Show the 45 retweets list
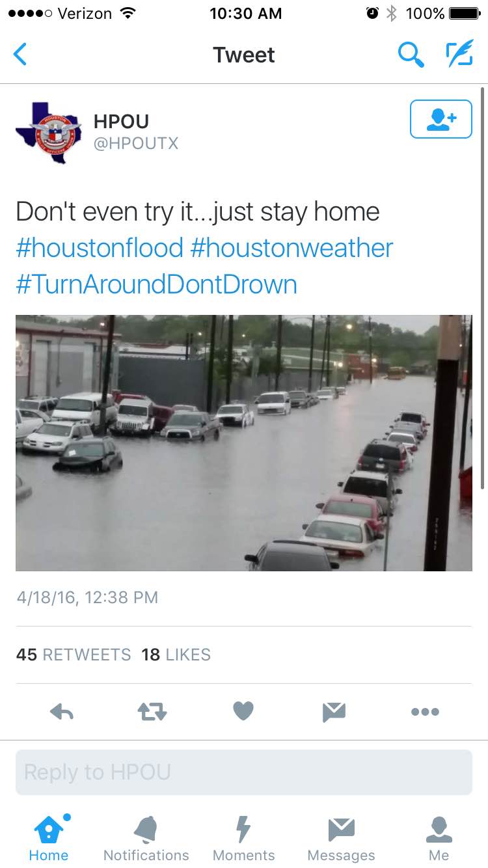 pos(74,655)
